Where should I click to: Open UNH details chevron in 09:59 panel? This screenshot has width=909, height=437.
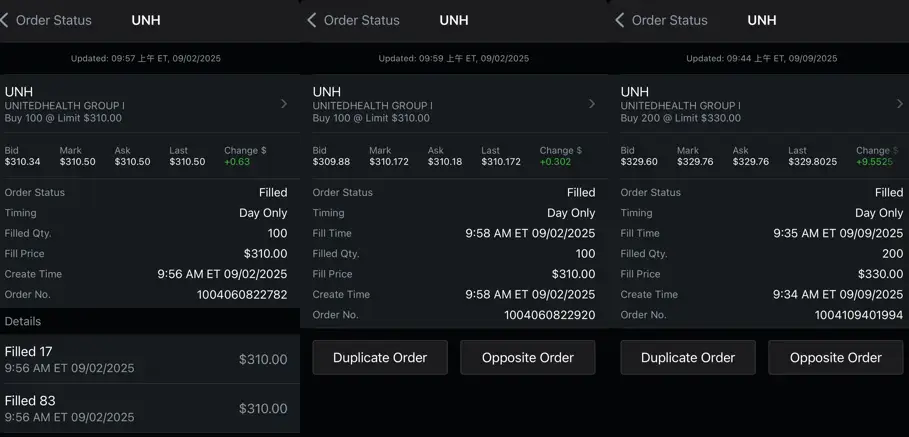(x=592, y=104)
